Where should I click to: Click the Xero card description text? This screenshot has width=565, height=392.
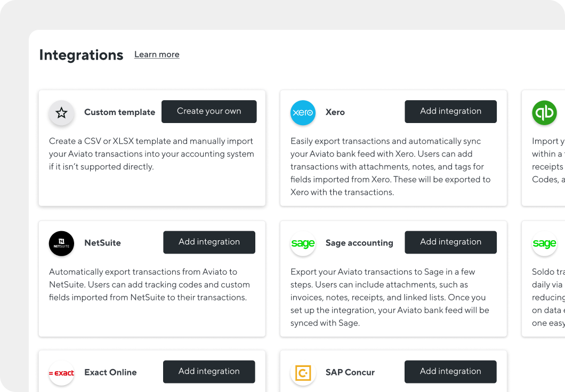(x=390, y=167)
